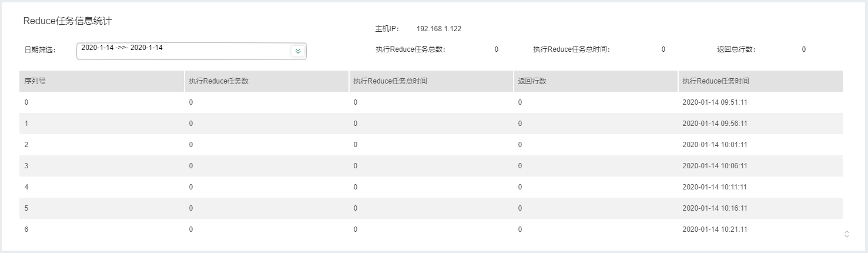Click the host IP 192.168.1.122 value
868x253 pixels.
tap(438, 29)
